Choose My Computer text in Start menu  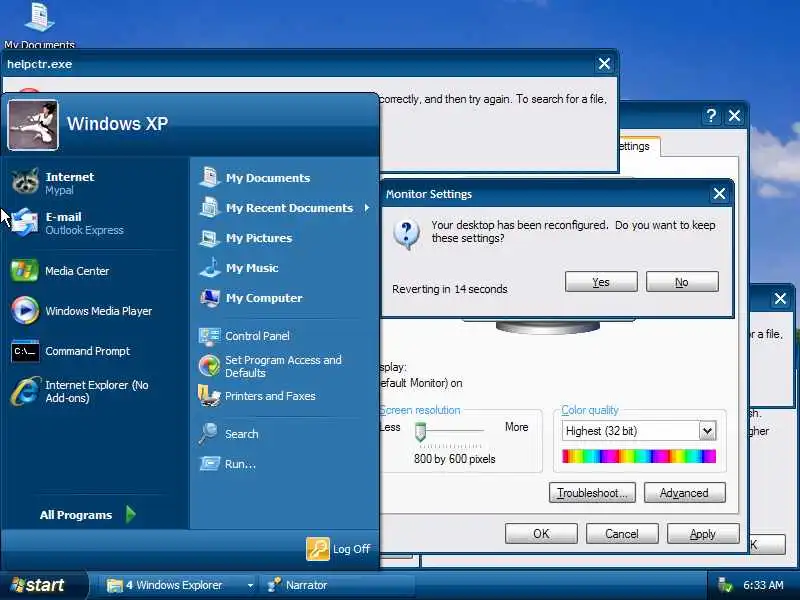click(264, 298)
